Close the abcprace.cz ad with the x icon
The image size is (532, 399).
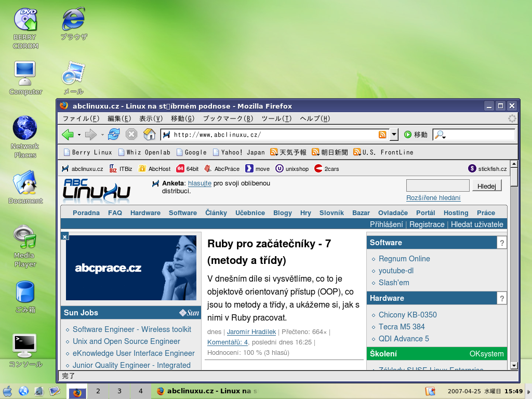click(x=65, y=236)
